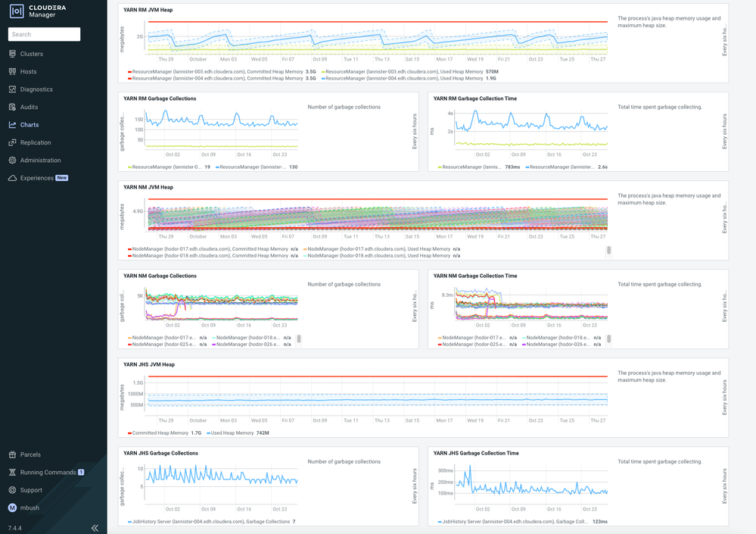The image size is (756, 534).
Task: Open YARN NM Garbage Collection Time title
Action: [475, 276]
